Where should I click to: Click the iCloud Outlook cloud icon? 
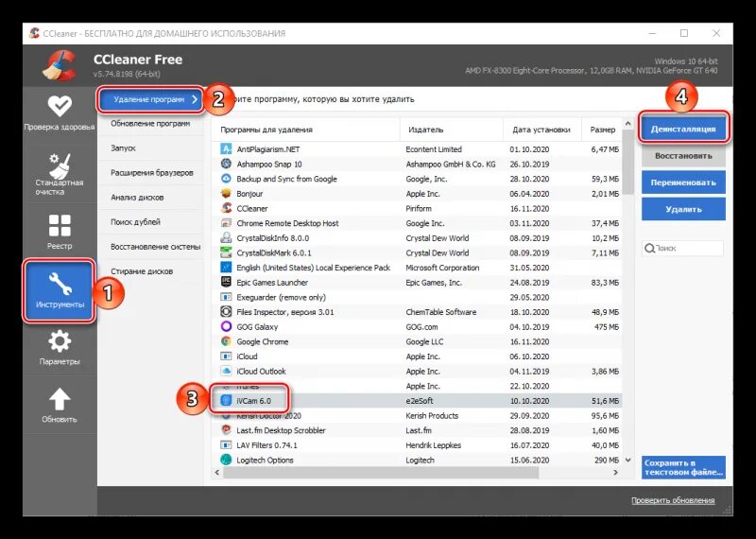click(x=226, y=371)
